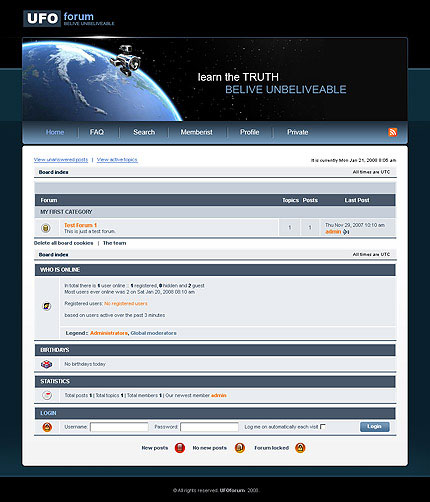
Task: Click the No new posts legend icon
Action: [x=240, y=448]
